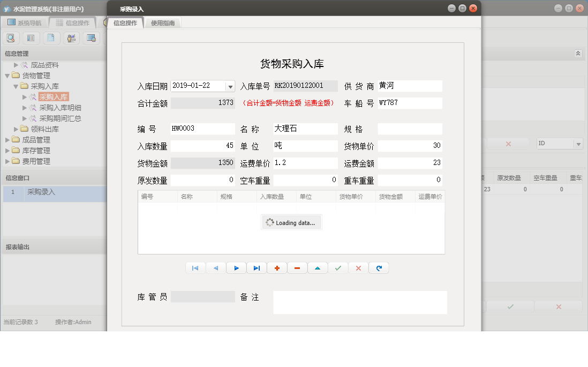Screen dimensions: 588x367
Task: Select 采购入库明细 in the navigation tree
Action: click(63, 107)
